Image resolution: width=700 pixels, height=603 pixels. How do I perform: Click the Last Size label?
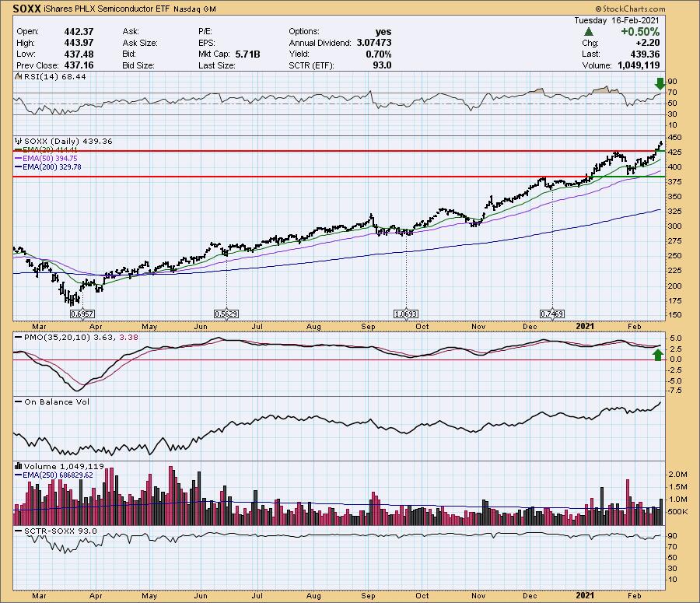coord(216,65)
